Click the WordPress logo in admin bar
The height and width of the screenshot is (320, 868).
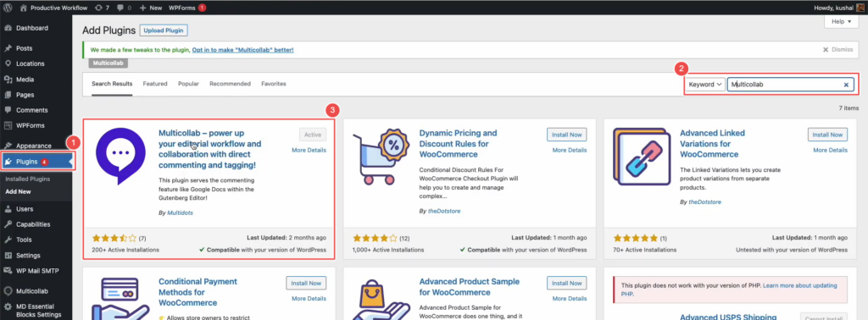click(8, 8)
